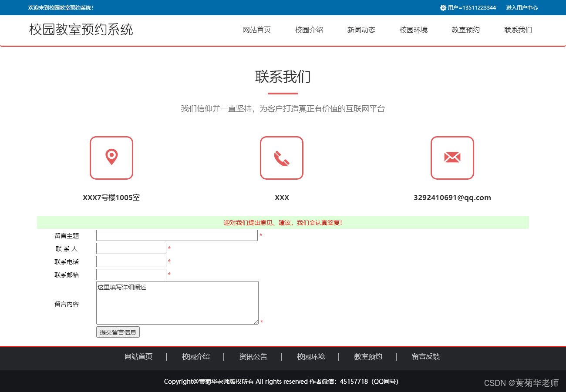Click the gear icon beside 用户=13511223344

[442, 7]
